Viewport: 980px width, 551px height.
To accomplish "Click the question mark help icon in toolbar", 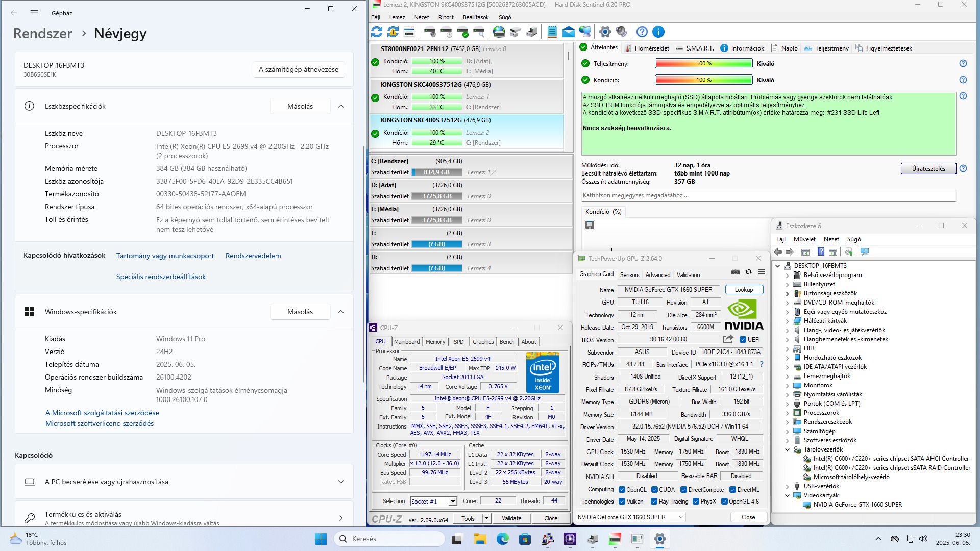I will coord(642,32).
